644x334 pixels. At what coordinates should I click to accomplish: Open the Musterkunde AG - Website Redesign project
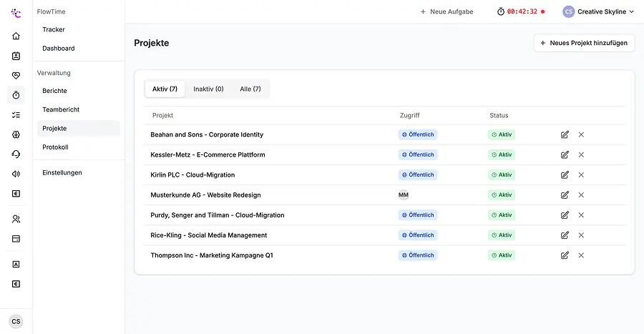click(205, 195)
